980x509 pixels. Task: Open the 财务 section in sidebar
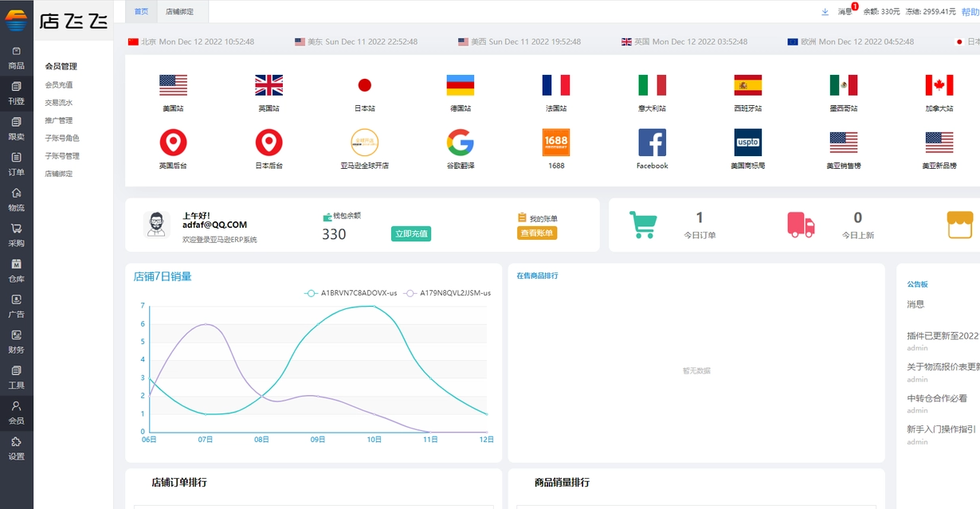16,341
